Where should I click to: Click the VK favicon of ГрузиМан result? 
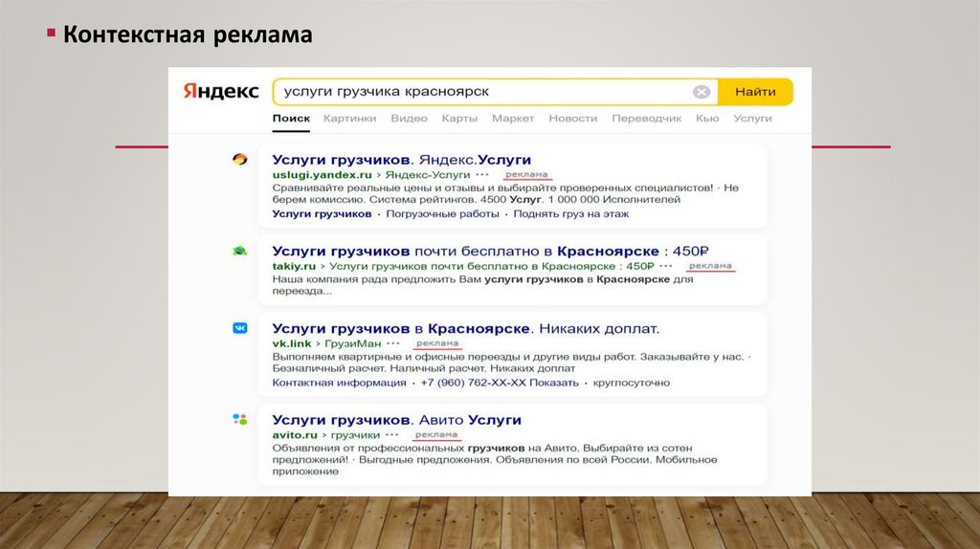click(240, 328)
